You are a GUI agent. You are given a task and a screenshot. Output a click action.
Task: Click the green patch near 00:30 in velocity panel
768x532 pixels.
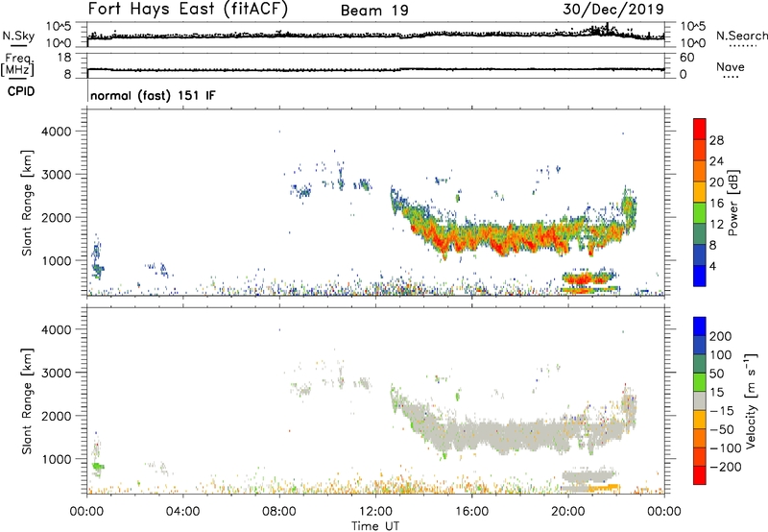tap(98, 467)
